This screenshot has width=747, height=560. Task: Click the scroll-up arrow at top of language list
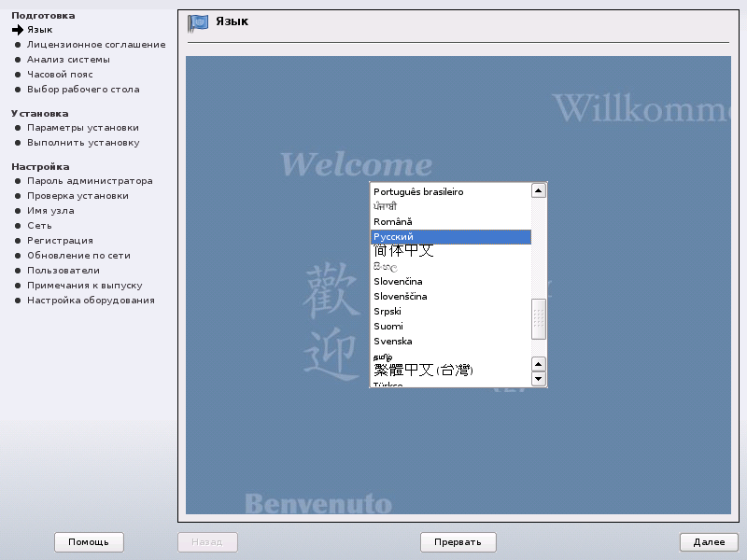[538, 190]
